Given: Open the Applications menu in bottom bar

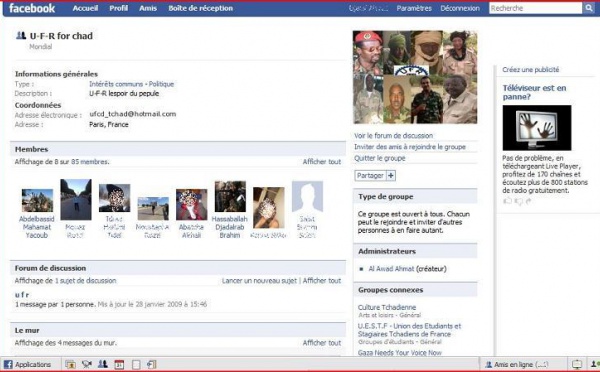Looking at the screenshot, I should click(x=27, y=364).
